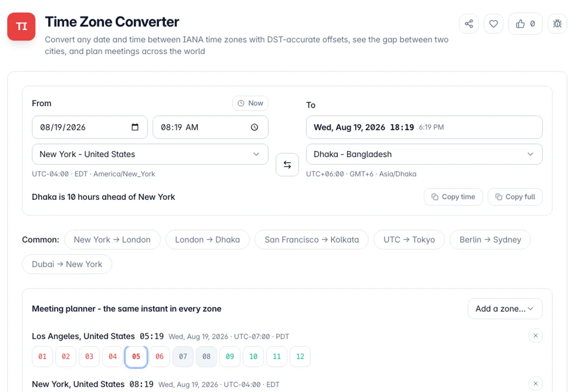Select hour 03 in Los Angeles row
Image resolution: width=580 pixels, height=392 pixels.
click(89, 357)
